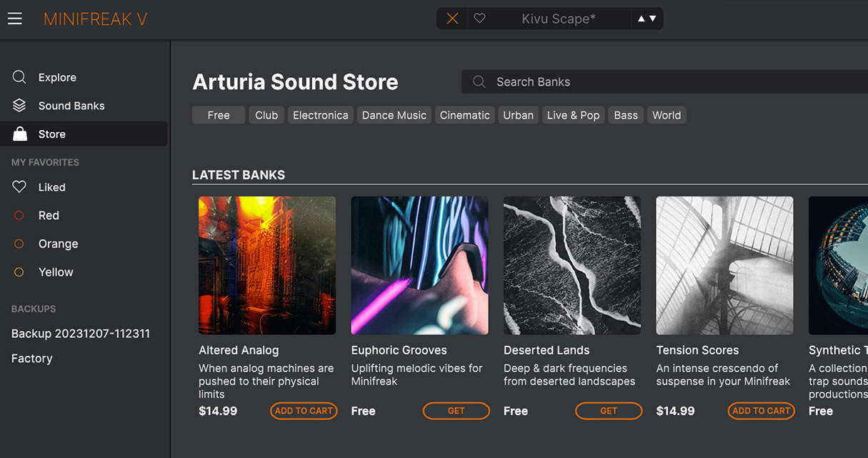The height and width of the screenshot is (458, 868).
Task: Open the hamburger main menu
Action: [x=15, y=19]
